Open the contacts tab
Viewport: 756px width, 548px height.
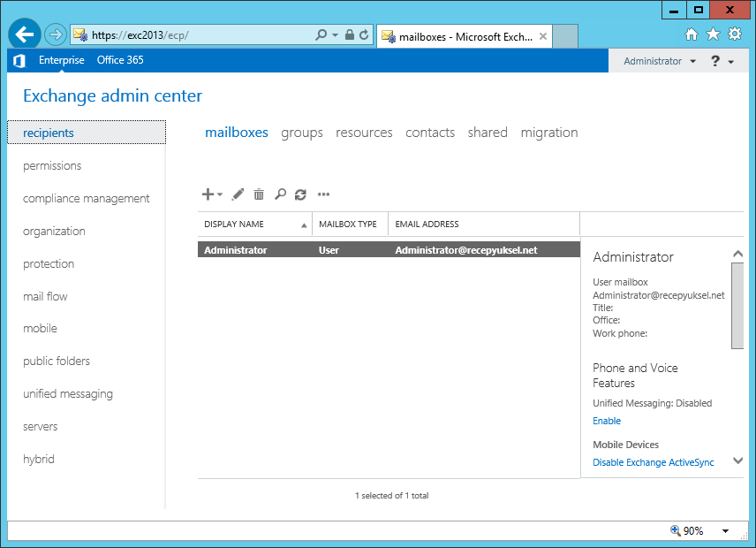click(430, 133)
